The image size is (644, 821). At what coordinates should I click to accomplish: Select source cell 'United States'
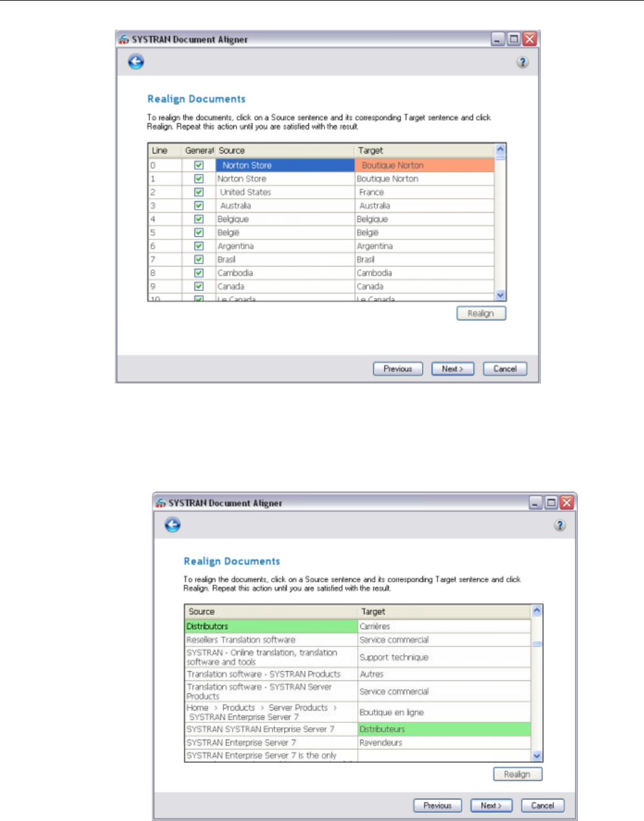[x=285, y=192]
